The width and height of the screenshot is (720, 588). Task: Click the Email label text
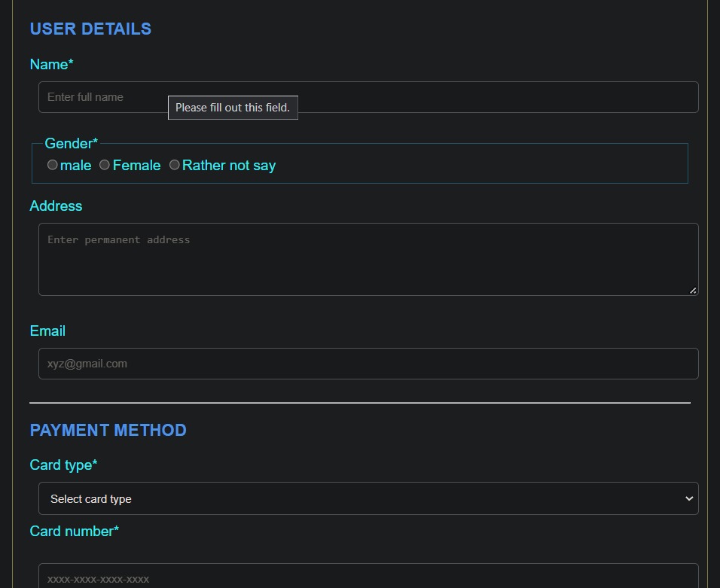click(x=47, y=331)
